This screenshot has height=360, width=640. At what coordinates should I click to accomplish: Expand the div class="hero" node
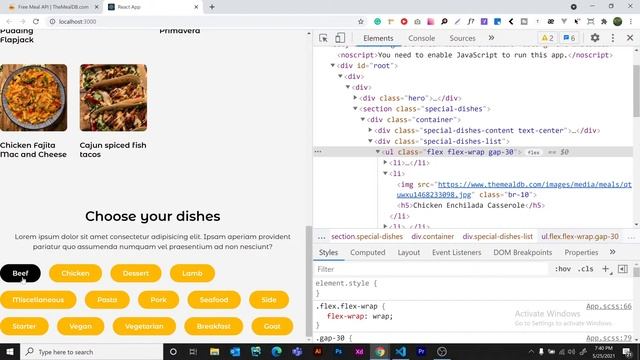click(355, 98)
